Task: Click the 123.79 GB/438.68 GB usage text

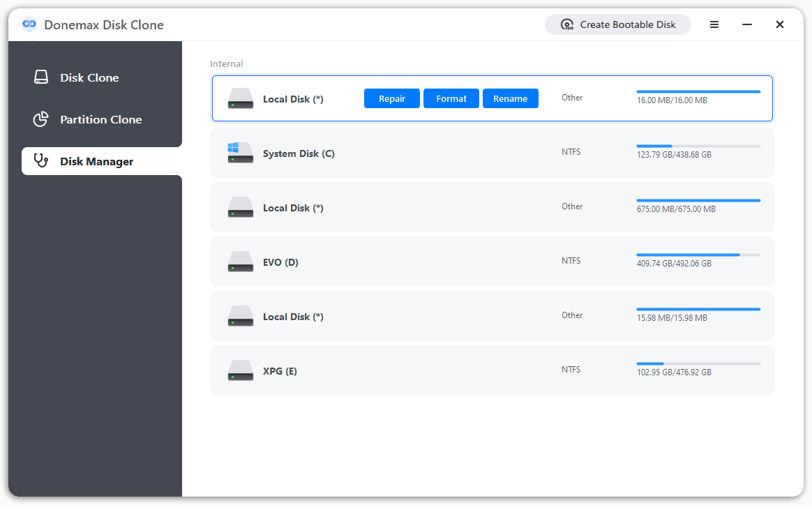Action: pos(674,155)
